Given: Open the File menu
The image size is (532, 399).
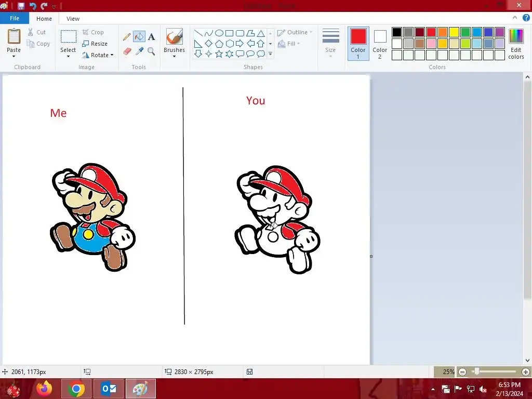Looking at the screenshot, I should (x=15, y=18).
